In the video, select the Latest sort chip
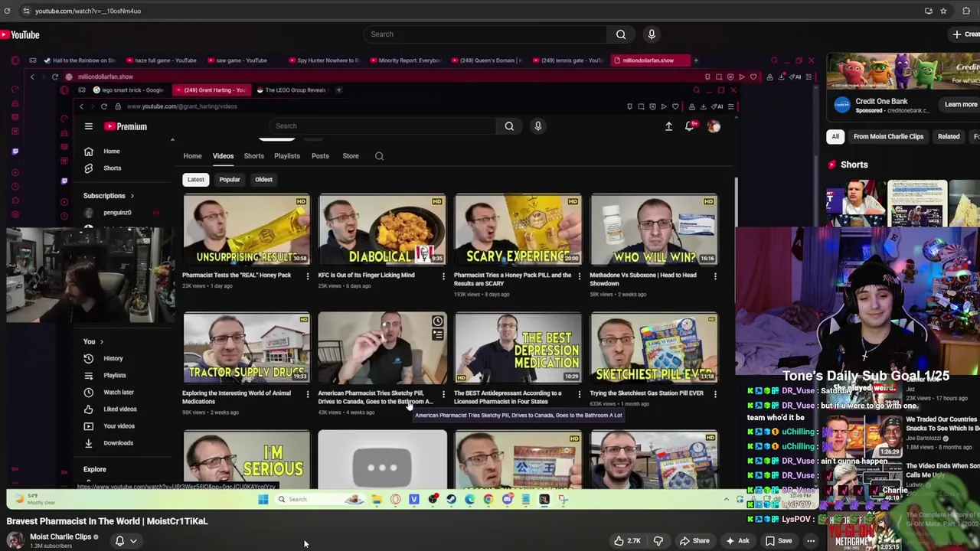The height and width of the screenshot is (551, 980). pos(196,180)
